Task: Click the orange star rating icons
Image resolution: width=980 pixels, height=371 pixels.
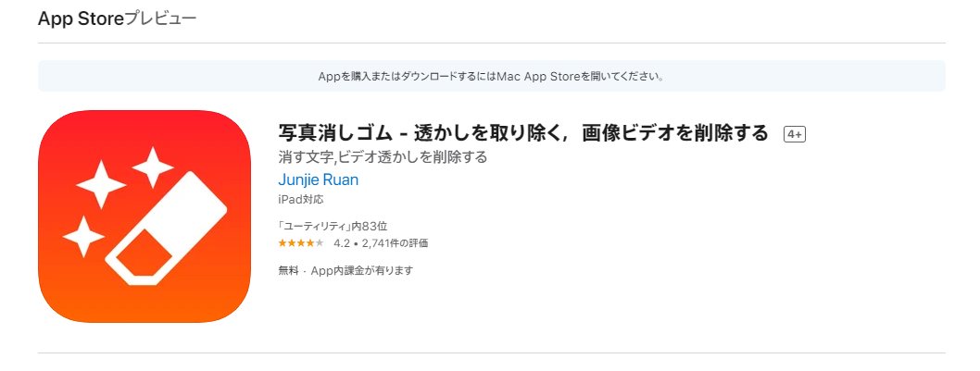Action: [x=300, y=243]
